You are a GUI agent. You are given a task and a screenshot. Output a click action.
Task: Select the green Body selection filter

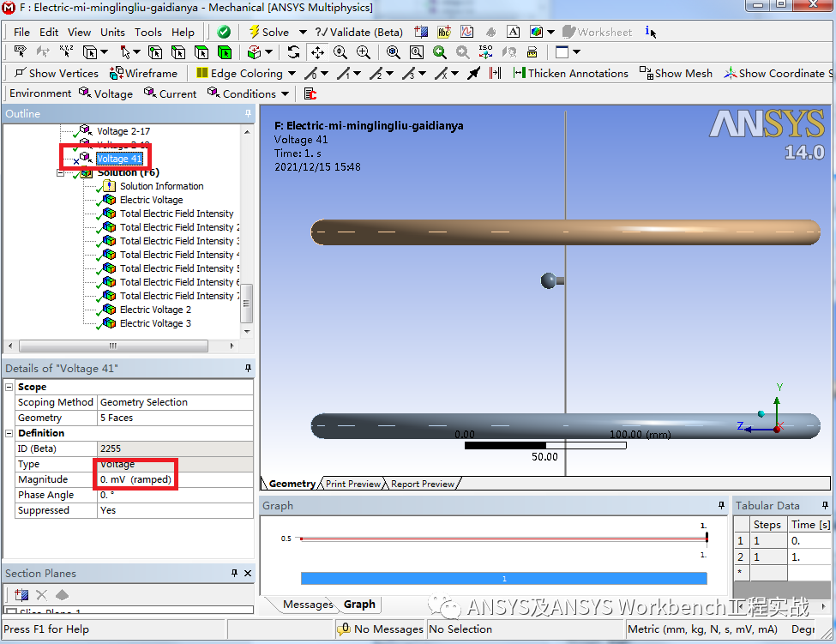pyautogui.click(x=225, y=52)
